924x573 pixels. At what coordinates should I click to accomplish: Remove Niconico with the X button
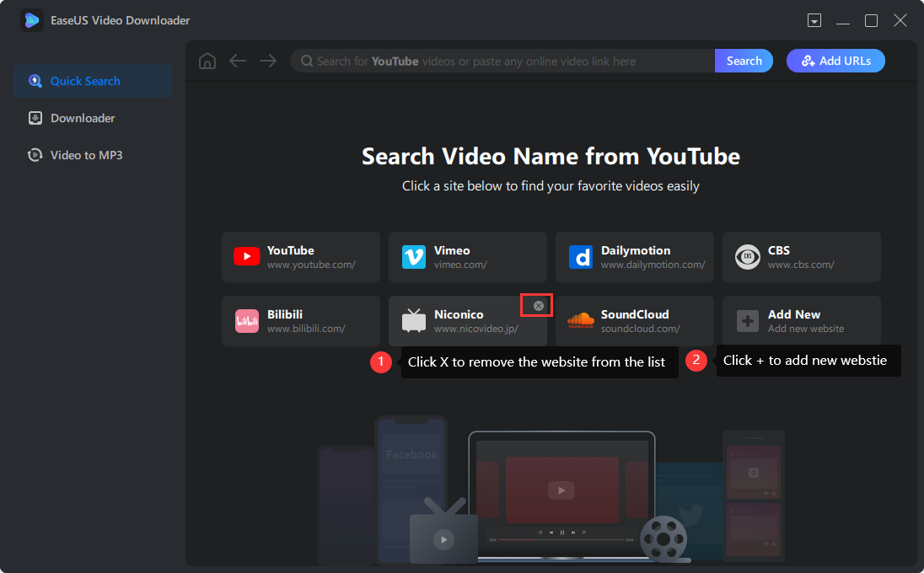click(x=539, y=306)
